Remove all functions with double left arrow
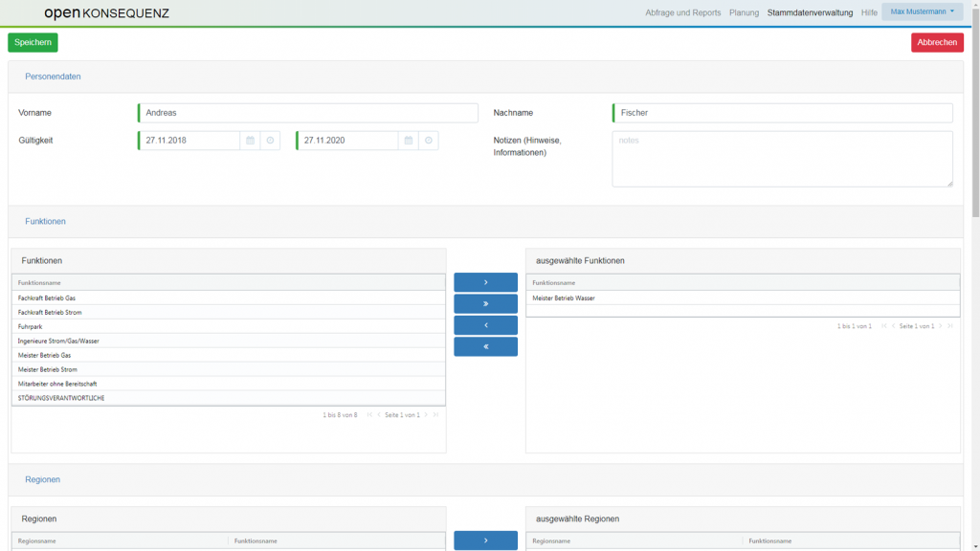 coord(485,346)
